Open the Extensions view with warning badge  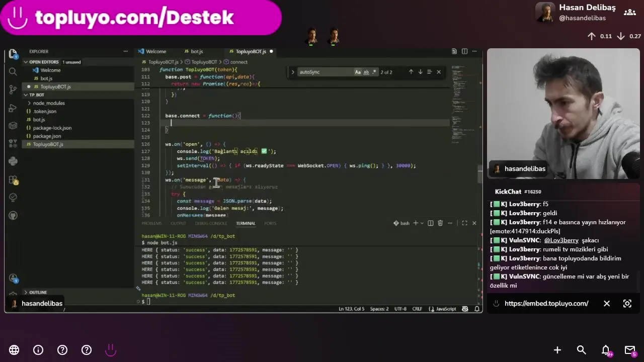[x=13, y=179]
